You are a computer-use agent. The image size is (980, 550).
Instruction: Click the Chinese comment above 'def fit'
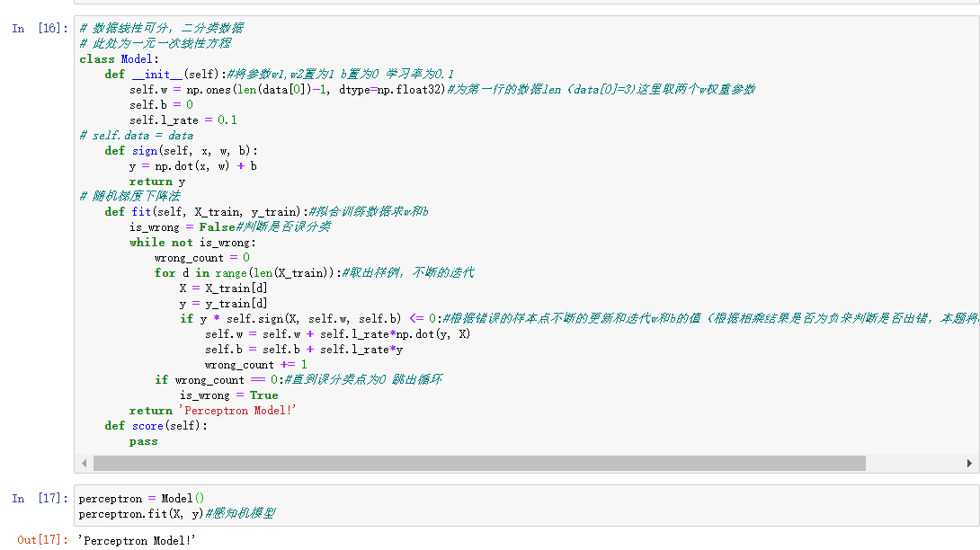click(x=130, y=196)
